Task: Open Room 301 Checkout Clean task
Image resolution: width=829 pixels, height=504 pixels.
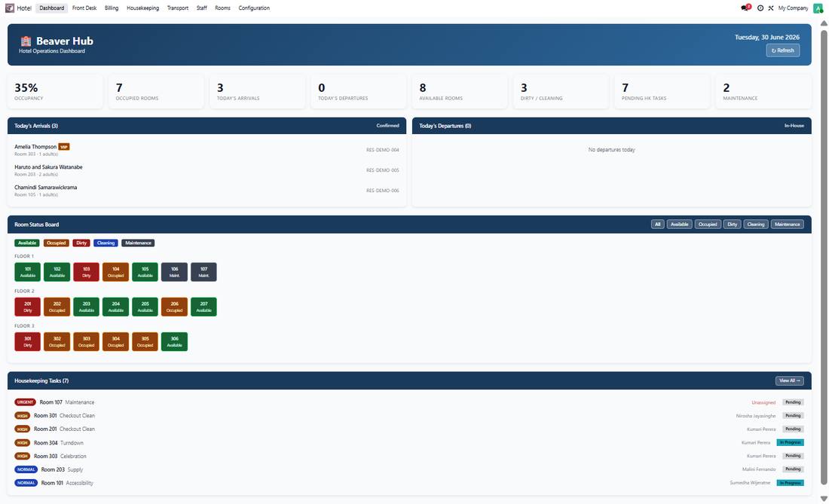Action: click(408, 416)
